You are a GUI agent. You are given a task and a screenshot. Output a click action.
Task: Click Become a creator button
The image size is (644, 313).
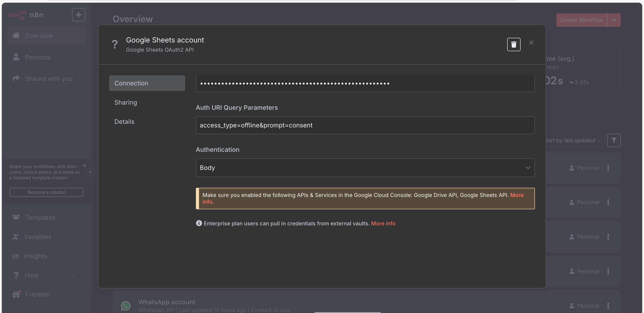(46, 192)
